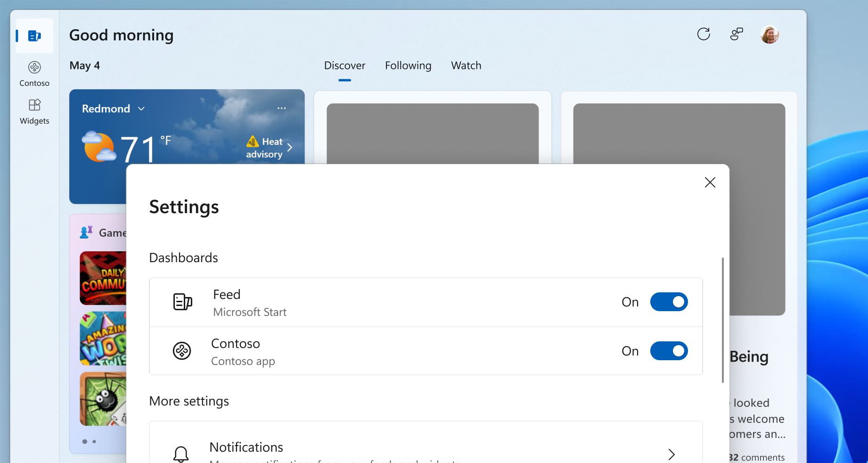Screen dimensions: 868x463
Task: Click the profile avatar picture
Action: coord(769,34)
